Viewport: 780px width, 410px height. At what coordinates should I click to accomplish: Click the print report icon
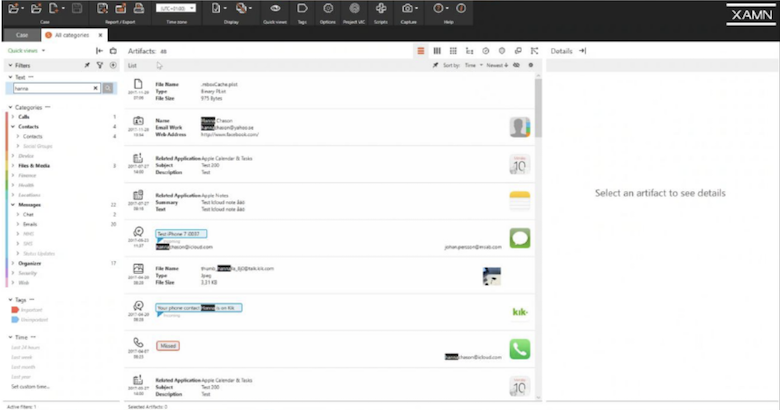tap(139, 8)
